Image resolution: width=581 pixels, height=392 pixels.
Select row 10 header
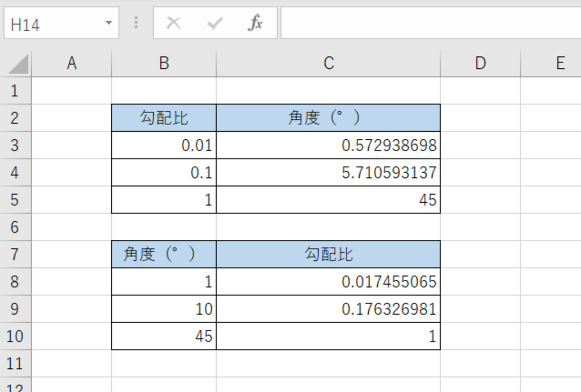pyautogui.click(x=15, y=336)
